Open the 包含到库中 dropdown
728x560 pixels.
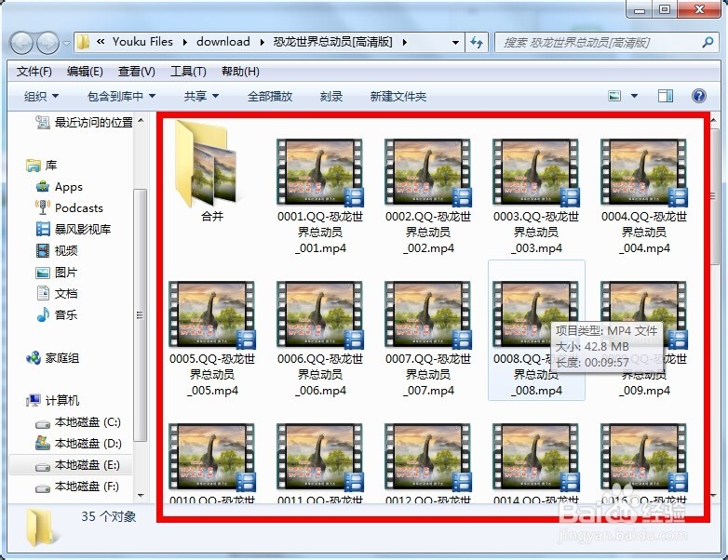tap(121, 97)
